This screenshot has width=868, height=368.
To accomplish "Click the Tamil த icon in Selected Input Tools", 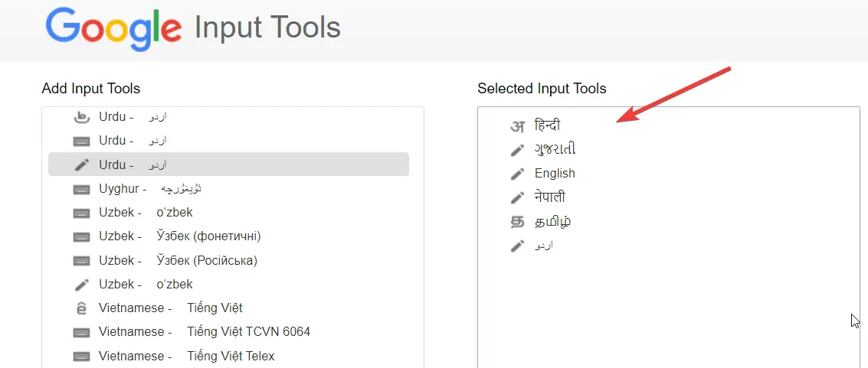I will point(517,222).
